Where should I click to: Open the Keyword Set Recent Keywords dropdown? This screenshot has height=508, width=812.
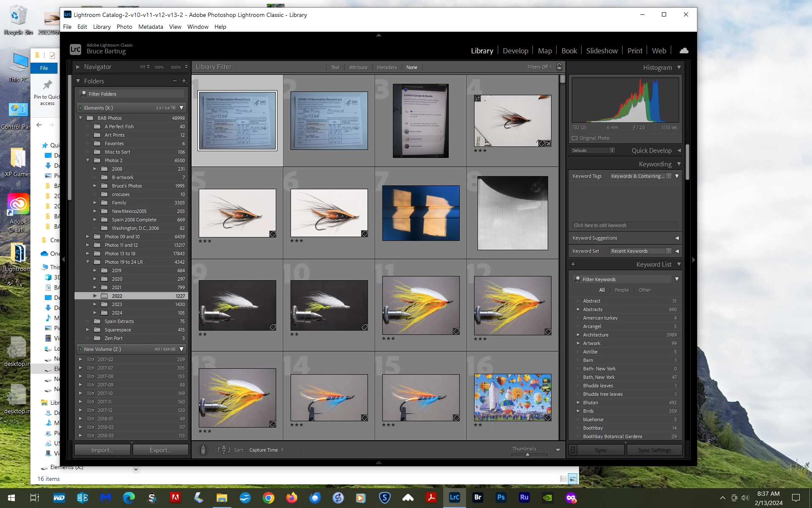(x=640, y=251)
